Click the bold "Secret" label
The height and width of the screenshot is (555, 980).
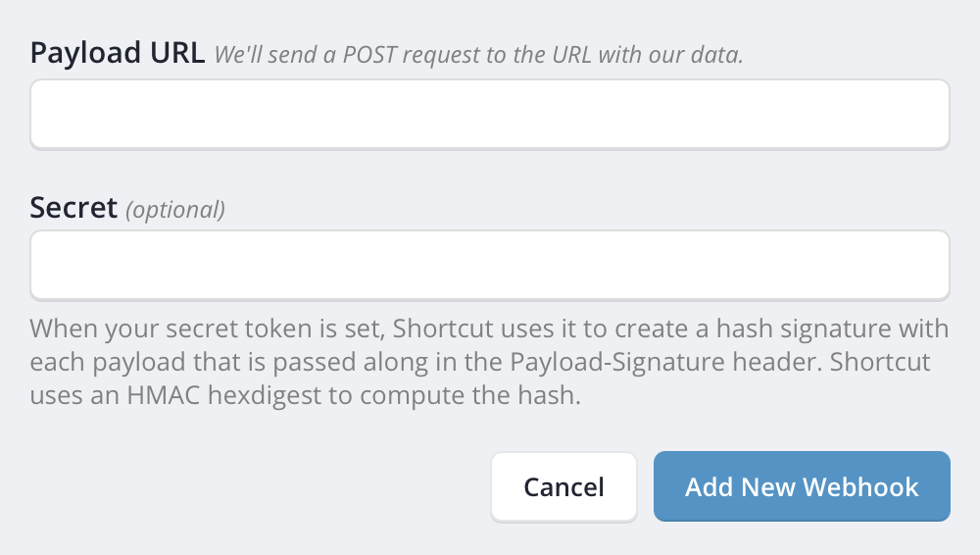73,207
